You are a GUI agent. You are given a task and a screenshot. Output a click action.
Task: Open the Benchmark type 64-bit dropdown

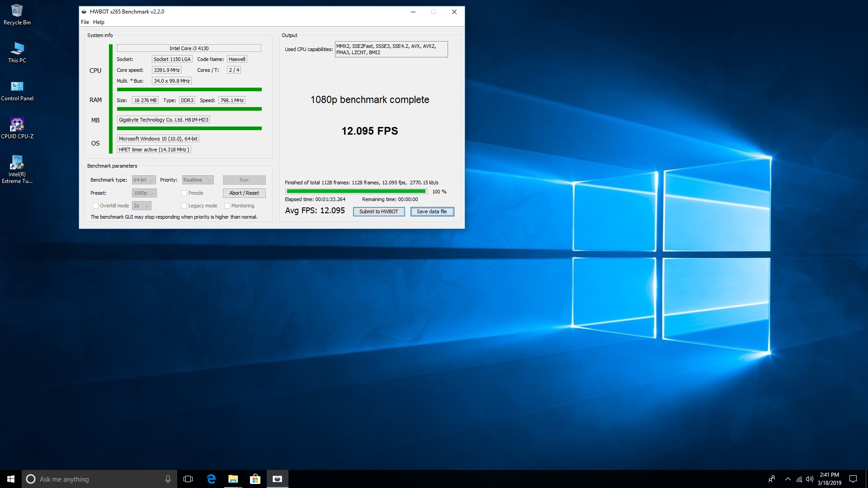click(144, 180)
